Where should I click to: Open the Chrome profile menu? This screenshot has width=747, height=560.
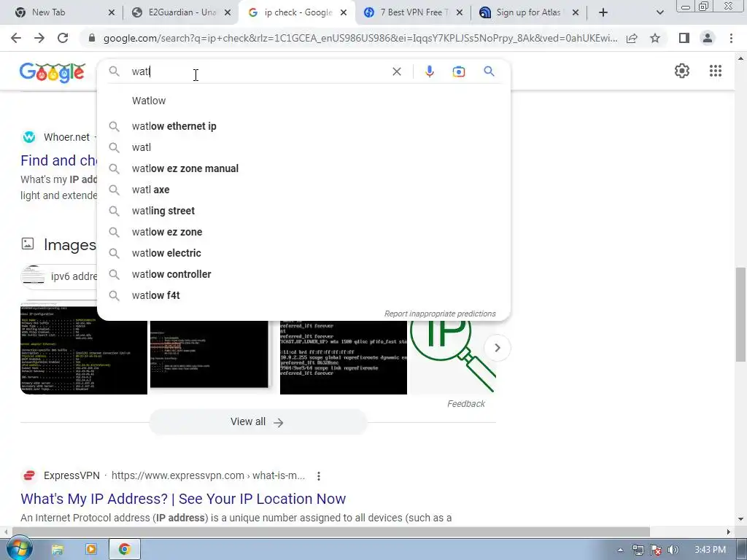click(708, 38)
